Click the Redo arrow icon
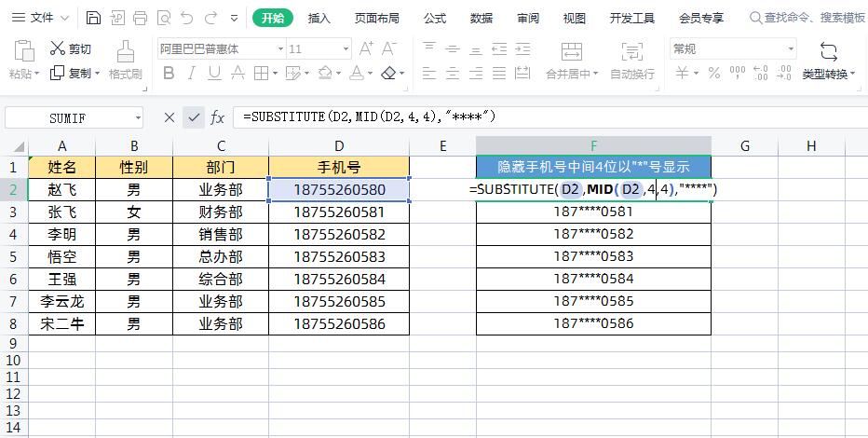 pos(210,19)
